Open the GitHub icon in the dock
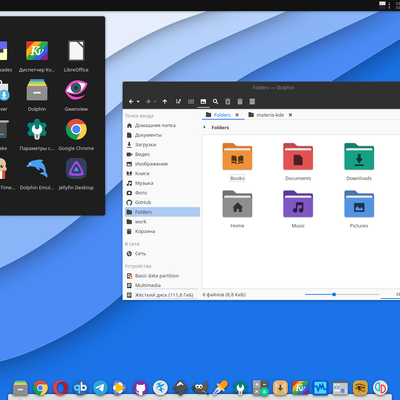The image size is (400, 400). (x=140, y=388)
